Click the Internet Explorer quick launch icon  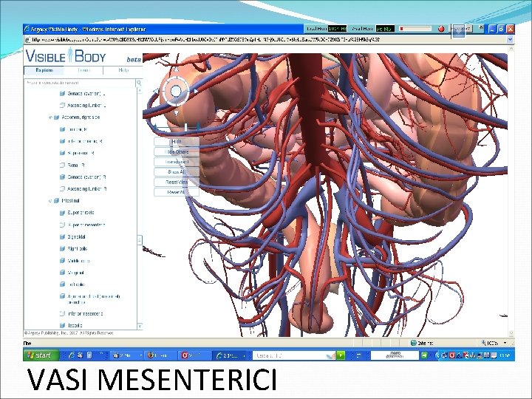pyautogui.click(x=71, y=355)
